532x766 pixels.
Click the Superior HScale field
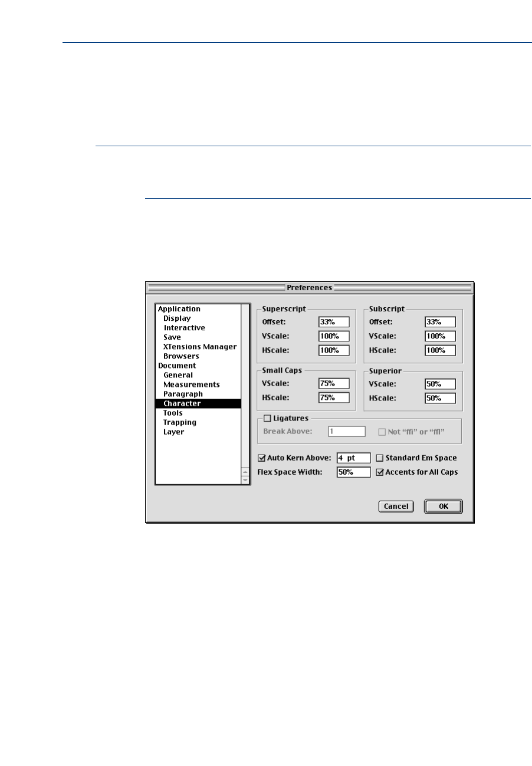[441, 398]
